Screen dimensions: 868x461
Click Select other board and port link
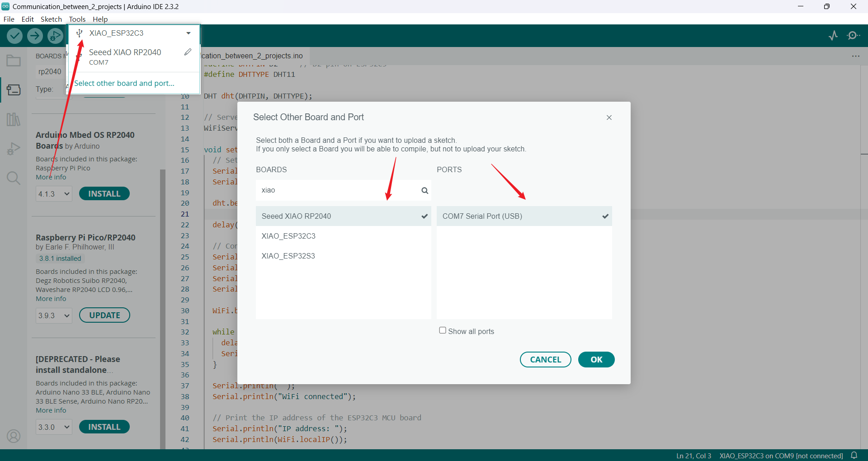point(124,83)
